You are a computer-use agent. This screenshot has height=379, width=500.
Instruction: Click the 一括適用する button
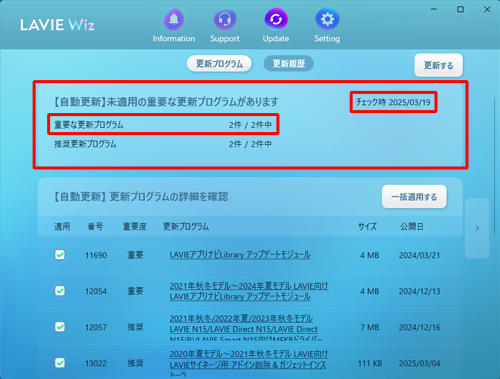[414, 197]
